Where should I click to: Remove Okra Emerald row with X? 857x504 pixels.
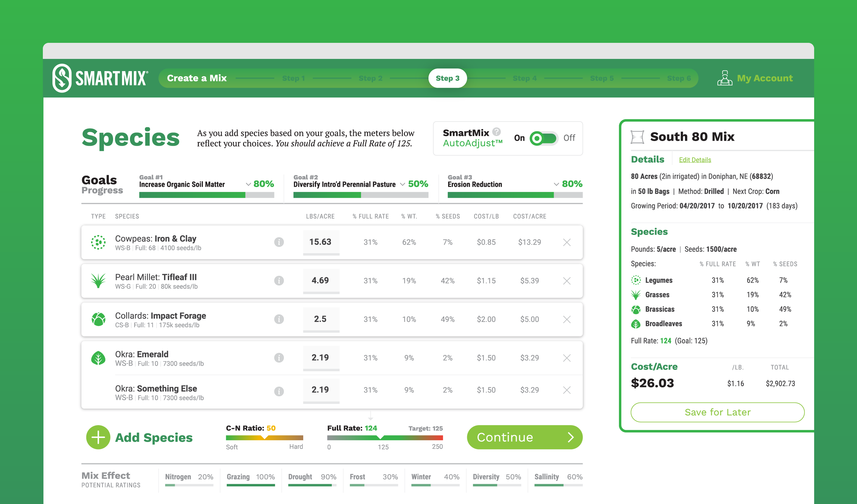[x=567, y=358]
